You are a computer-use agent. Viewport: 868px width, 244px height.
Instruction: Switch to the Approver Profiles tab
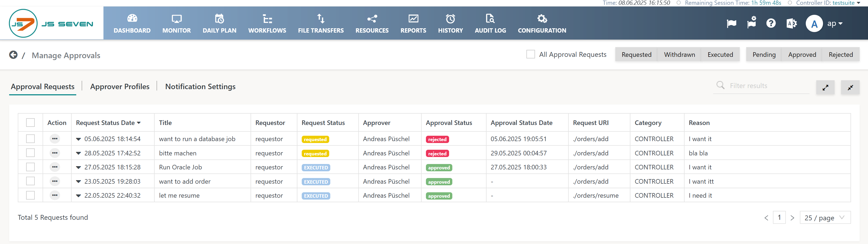tap(120, 87)
